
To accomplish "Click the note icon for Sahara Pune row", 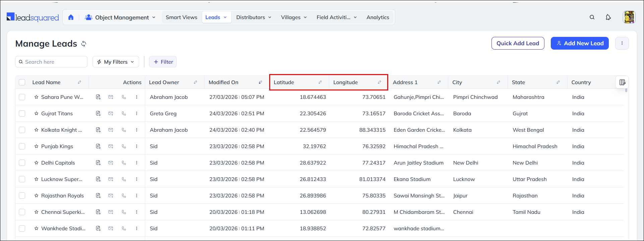I will [x=98, y=97].
